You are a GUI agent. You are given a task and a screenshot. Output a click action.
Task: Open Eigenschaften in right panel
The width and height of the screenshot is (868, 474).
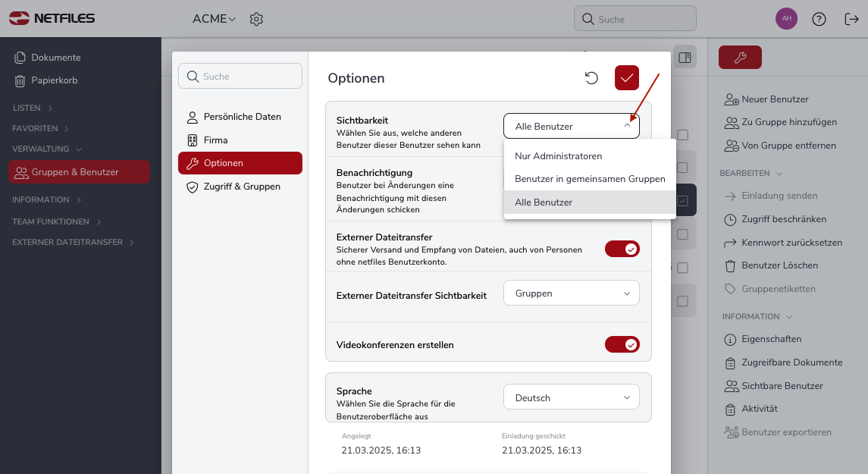[x=763, y=339]
